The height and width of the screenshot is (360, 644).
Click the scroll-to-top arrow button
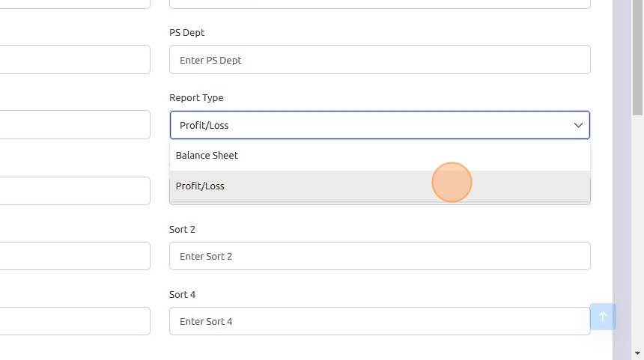[x=603, y=317]
